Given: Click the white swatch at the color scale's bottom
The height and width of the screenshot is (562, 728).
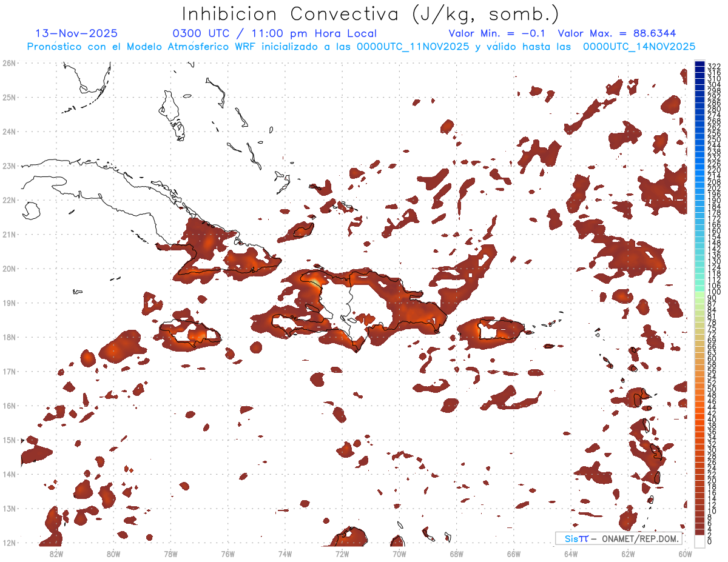Looking at the screenshot, I should point(699,540).
